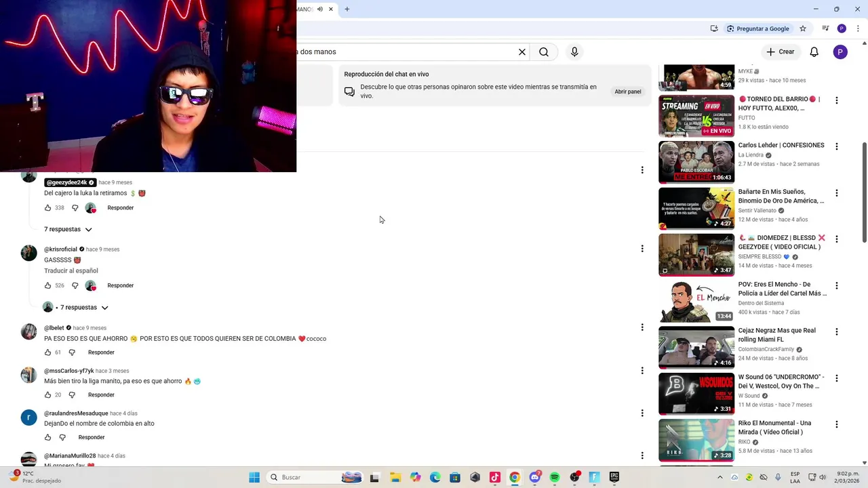The image size is (868, 488).
Task: Reply to @lbelet with Responder
Action: tap(101, 352)
